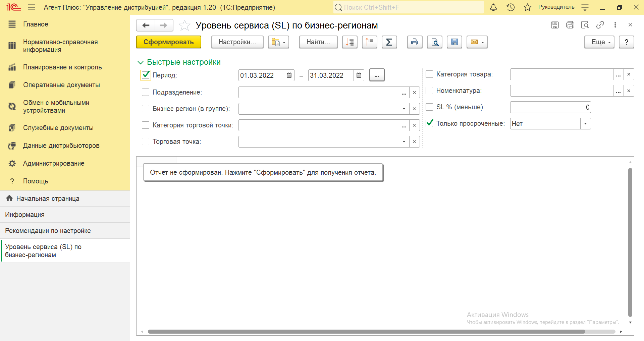The height and width of the screenshot is (341, 644).
Task: Open the hamburger functions menu in title bar
Action: point(32,7)
